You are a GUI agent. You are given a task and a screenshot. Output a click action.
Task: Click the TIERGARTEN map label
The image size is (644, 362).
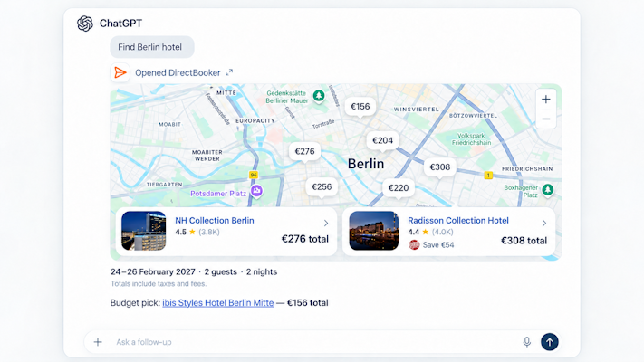pyautogui.click(x=164, y=185)
